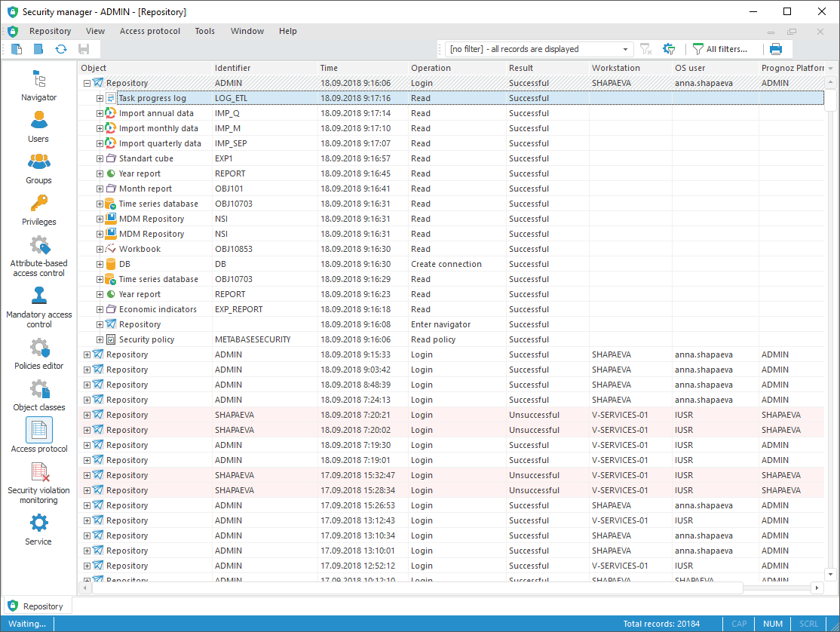840x632 pixels.
Task: Open the Access protocol menu
Action: pos(149,31)
